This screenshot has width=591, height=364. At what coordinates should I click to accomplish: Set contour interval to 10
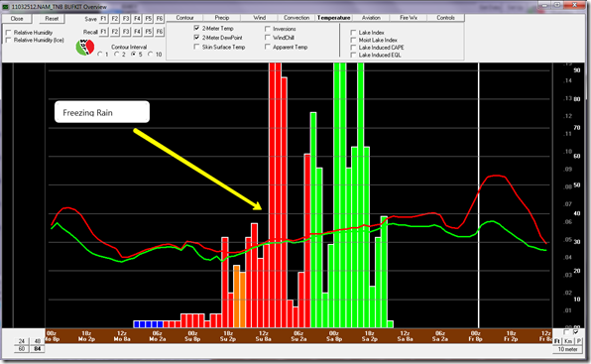tap(151, 55)
